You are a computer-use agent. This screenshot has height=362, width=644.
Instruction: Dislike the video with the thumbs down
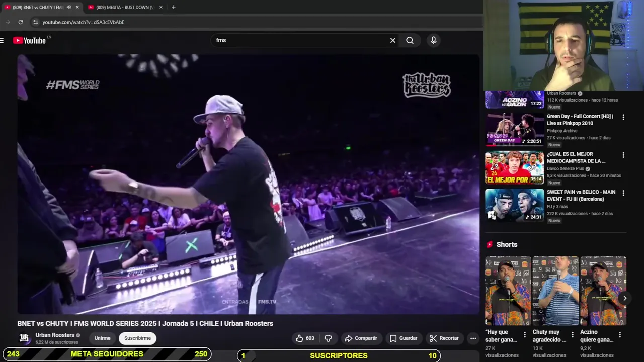point(328,338)
